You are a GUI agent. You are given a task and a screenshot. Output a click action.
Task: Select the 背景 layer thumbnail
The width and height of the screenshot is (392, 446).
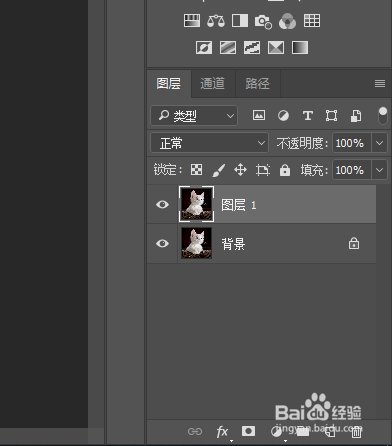coord(197,243)
